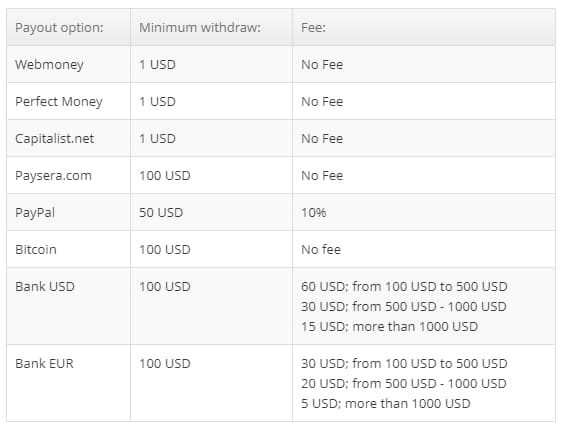The width and height of the screenshot is (567, 429).
Task: Click the Bitcoin payout option
Action: coord(36,250)
